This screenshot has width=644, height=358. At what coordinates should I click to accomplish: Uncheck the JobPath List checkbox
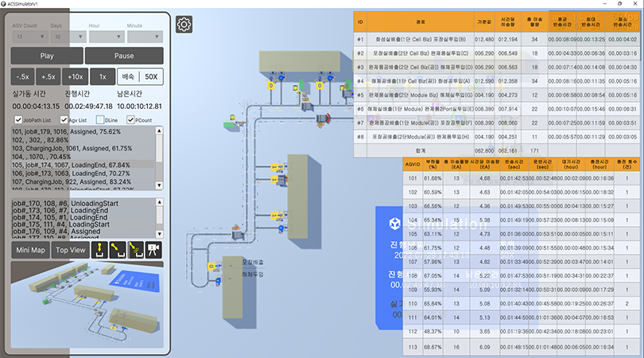click(x=19, y=119)
